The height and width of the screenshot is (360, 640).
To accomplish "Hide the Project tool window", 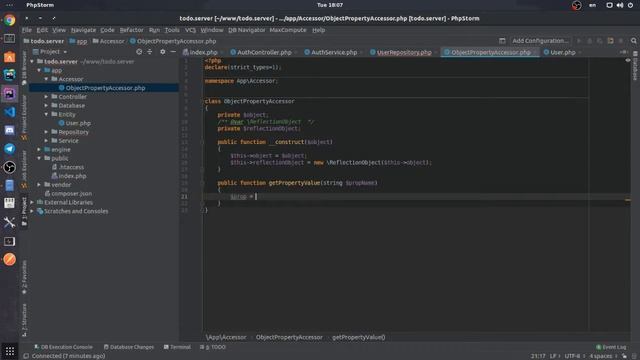I will pyautogui.click(x=173, y=52).
